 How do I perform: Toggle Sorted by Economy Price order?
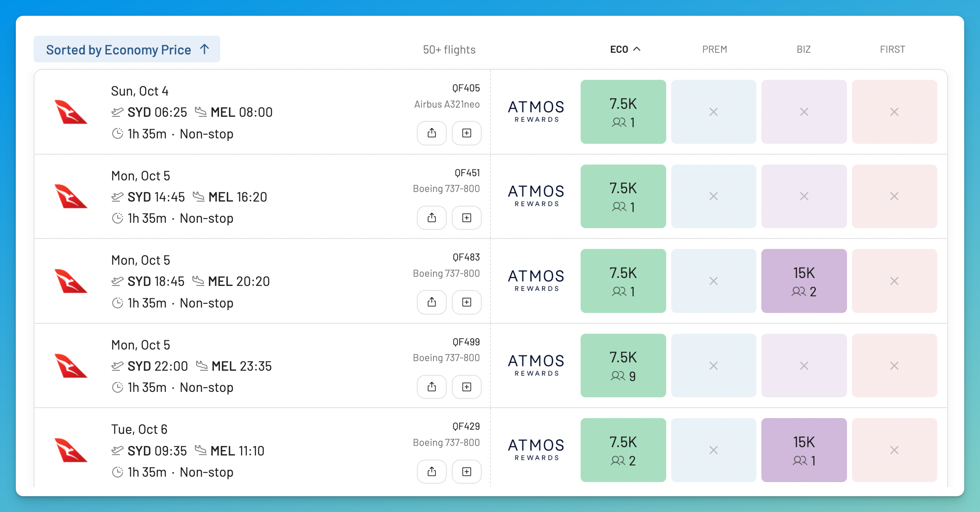coord(127,49)
